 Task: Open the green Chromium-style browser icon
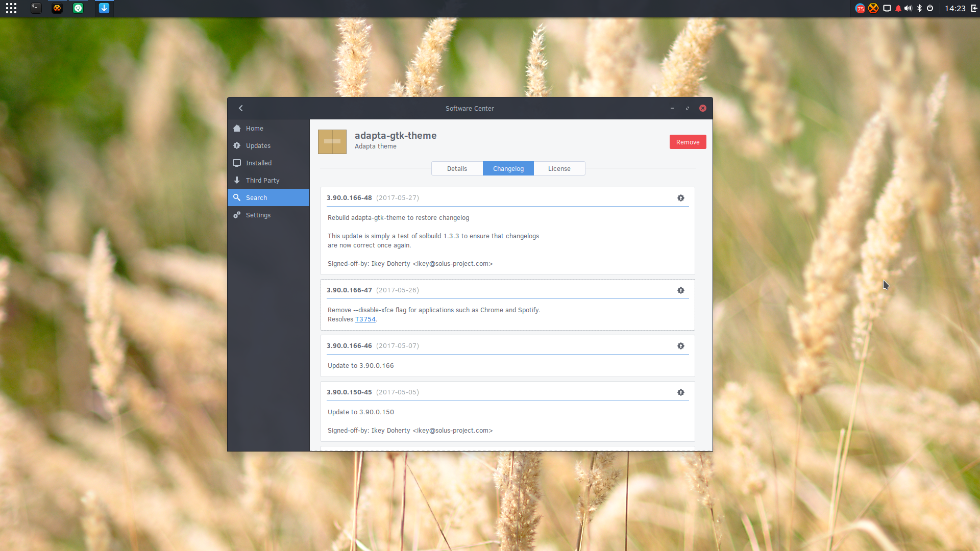pyautogui.click(x=78, y=8)
